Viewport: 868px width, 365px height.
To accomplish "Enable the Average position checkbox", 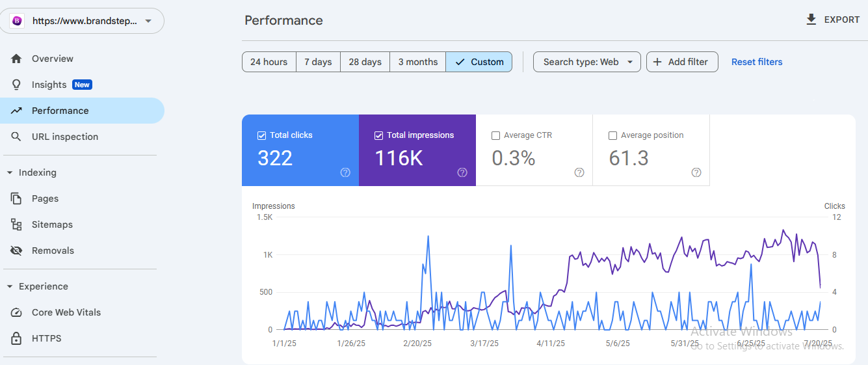I will 612,135.
